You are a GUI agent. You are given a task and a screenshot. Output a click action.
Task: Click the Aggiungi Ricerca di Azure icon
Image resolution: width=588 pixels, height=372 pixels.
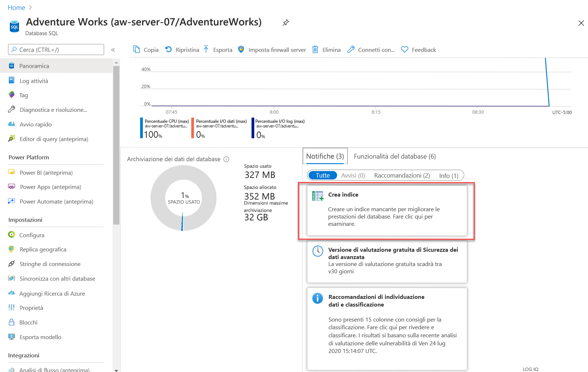coord(12,293)
